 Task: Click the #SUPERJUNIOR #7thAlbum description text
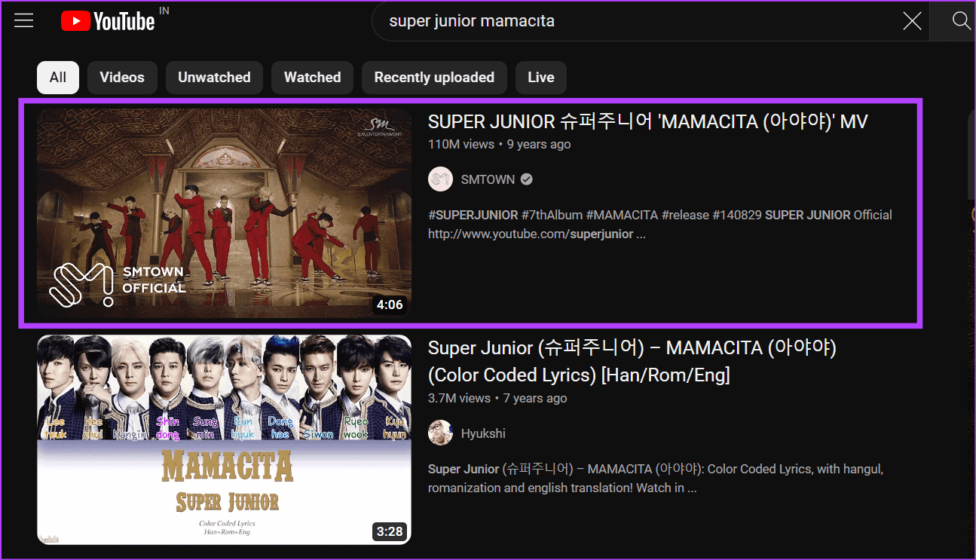[x=660, y=225]
